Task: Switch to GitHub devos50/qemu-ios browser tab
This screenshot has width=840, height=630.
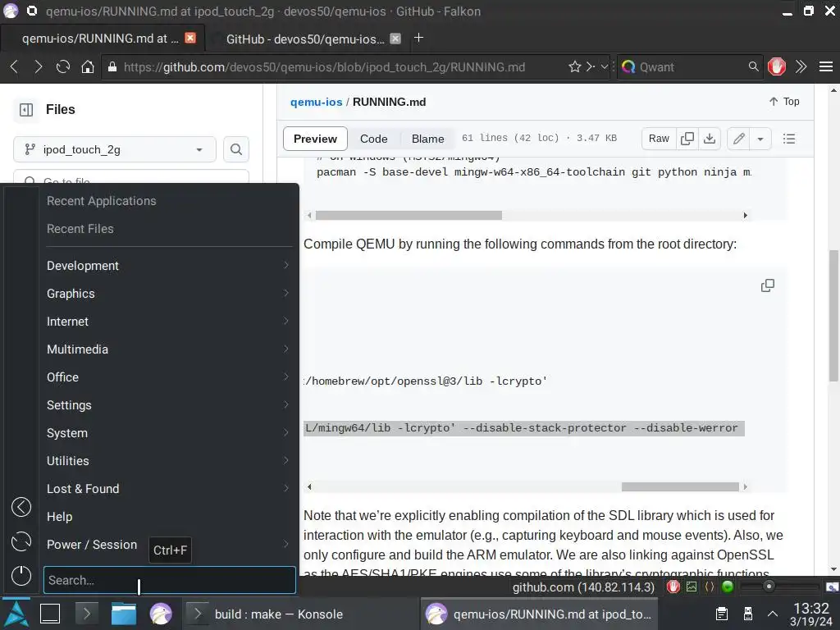Action: point(305,39)
